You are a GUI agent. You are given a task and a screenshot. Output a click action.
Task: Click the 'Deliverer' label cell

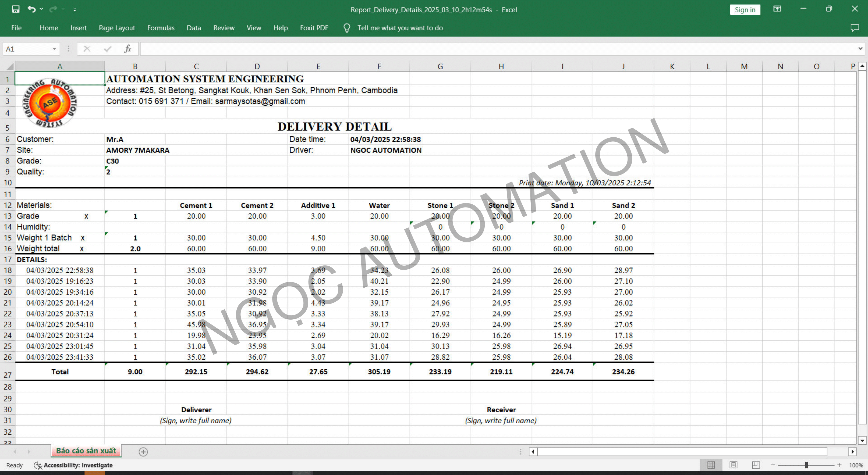196,410
